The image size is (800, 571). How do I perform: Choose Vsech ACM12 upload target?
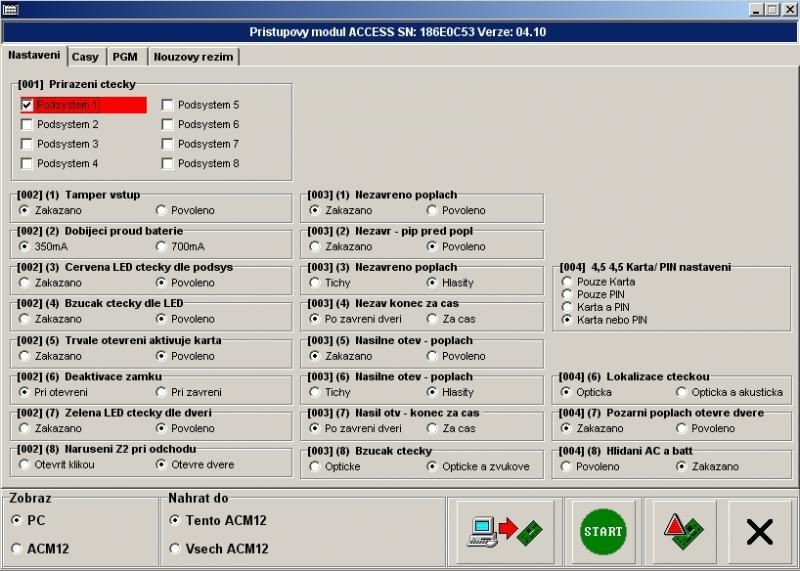(175, 548)
